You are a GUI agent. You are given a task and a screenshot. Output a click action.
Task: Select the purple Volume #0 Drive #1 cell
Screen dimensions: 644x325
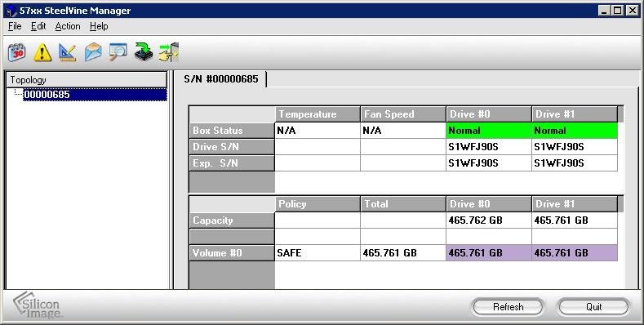point(575,253)
